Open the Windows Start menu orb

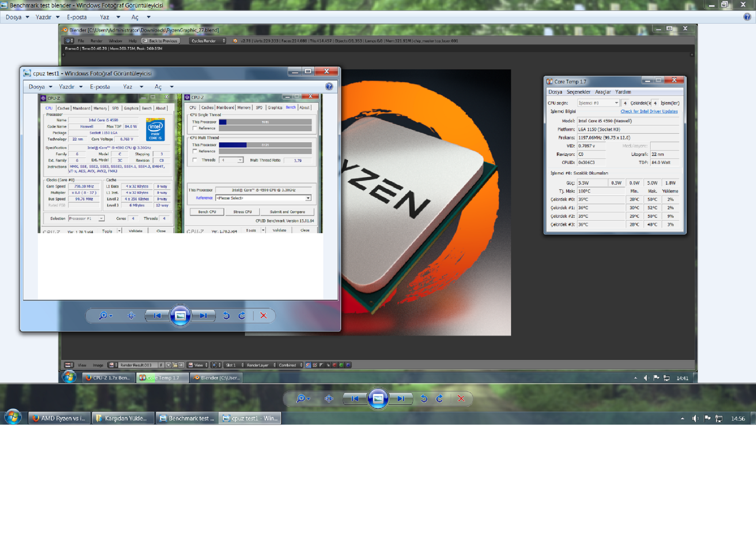coord(13,418)
